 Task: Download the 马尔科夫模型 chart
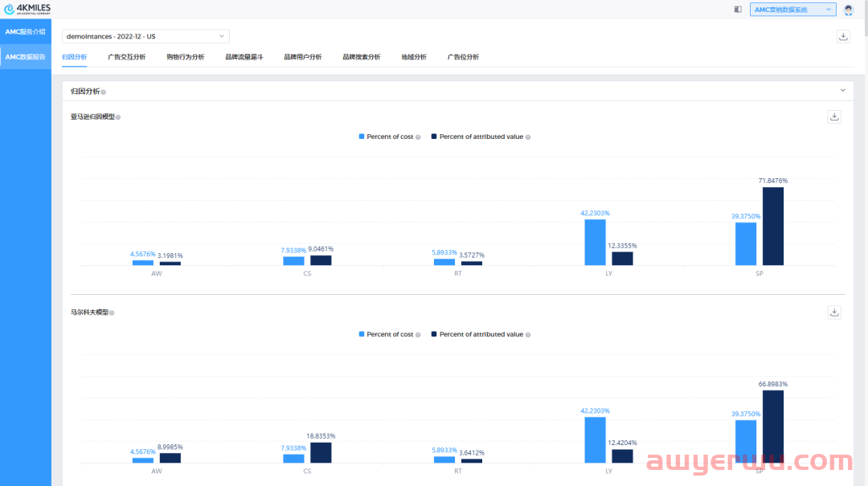pos(834,312)
